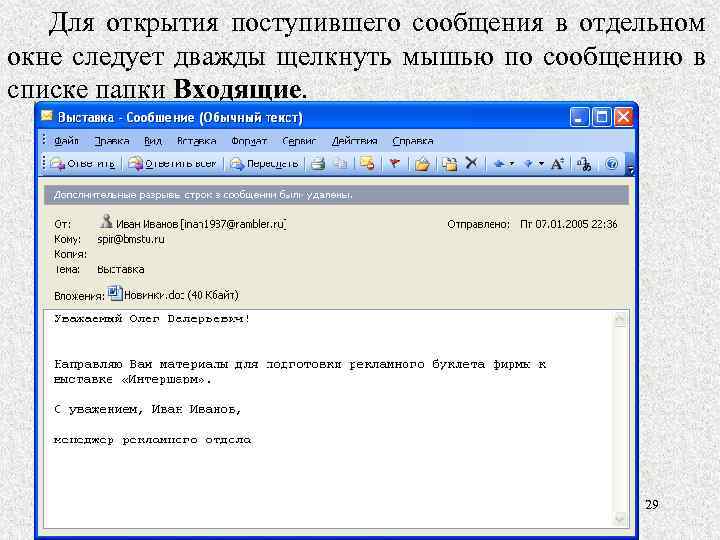Close the message window
The image size is (720, 540).
pyautogui.click(x=624, y=117)
